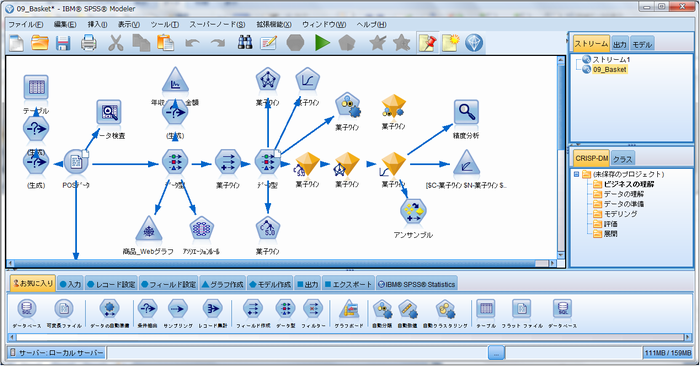Add フラットファイル export node from palette
This screenshot has height=366, width=700.
tap(521, 308)
